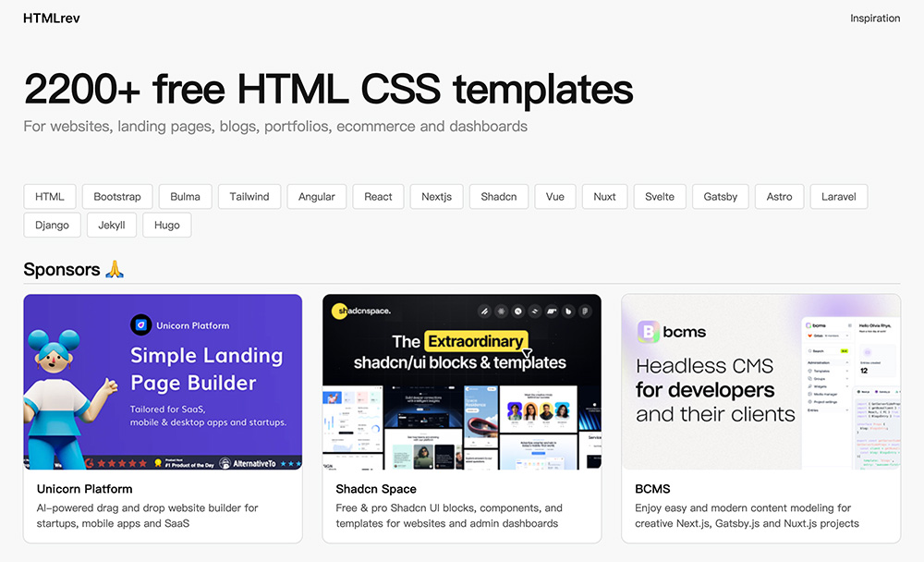Filter by Tailwind templates

[249, 196]
